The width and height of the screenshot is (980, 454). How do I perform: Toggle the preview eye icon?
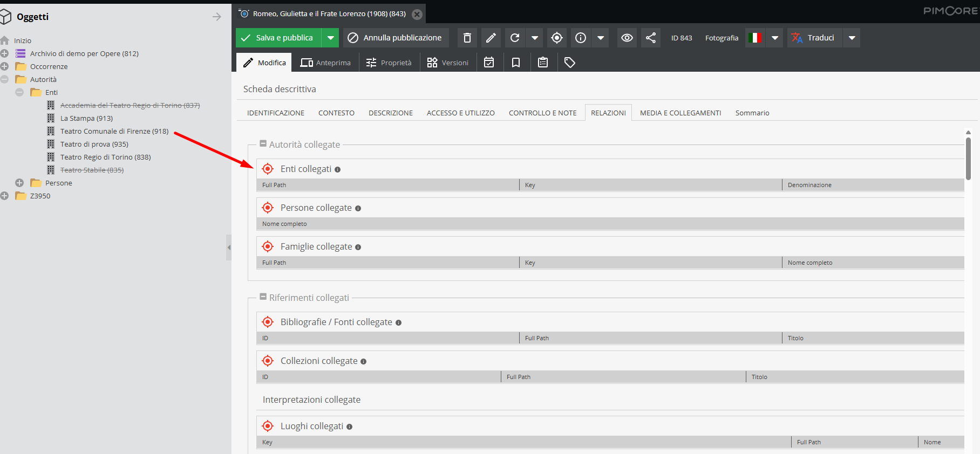pos(627,38)
